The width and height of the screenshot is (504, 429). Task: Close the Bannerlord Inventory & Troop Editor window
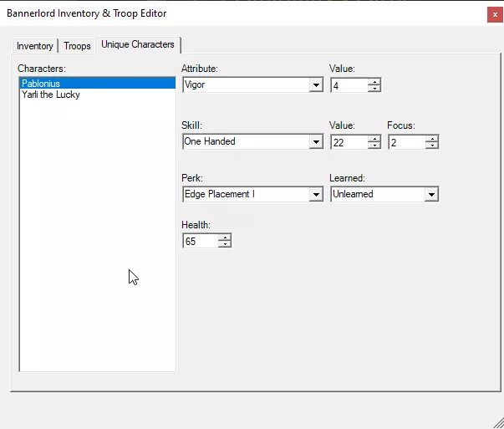[x=495, y=14]
